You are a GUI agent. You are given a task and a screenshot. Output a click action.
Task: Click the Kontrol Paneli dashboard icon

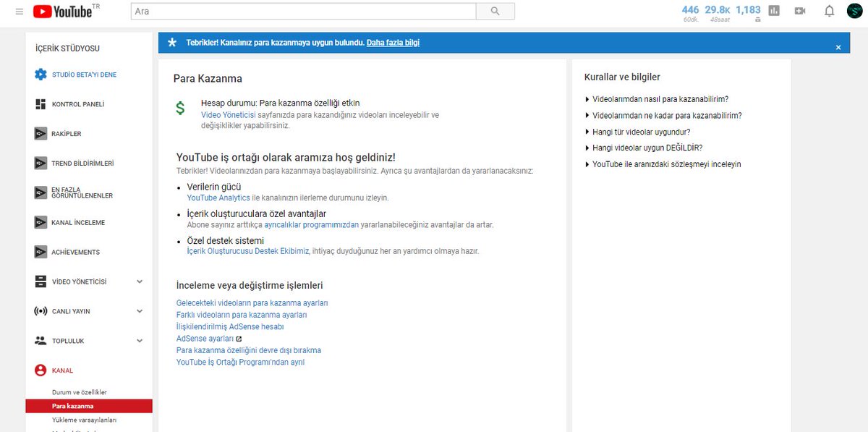pos(41,104)
